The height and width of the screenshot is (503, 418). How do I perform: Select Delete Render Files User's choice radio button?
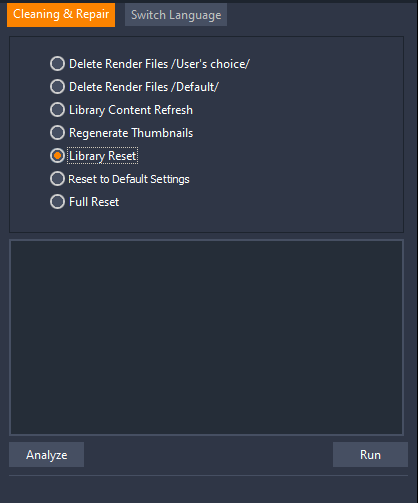[x=57, y=64]
